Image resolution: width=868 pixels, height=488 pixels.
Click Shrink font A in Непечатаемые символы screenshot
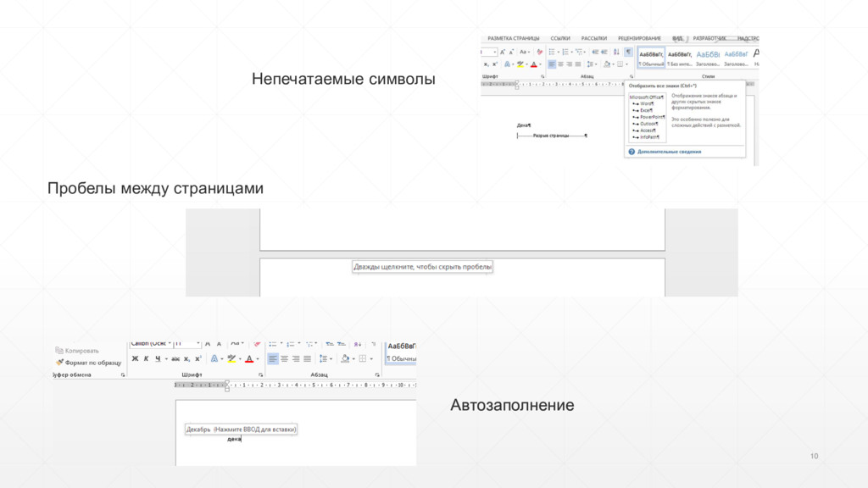click(511, 52)
